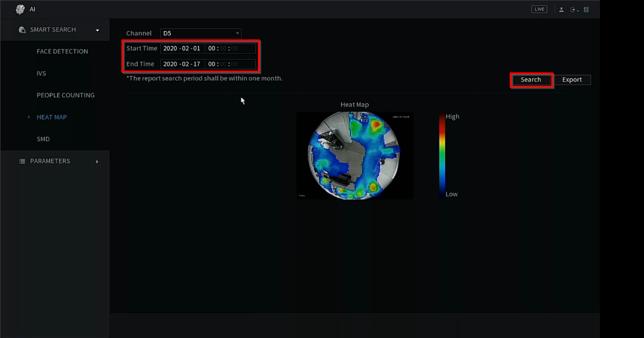Image resolution: width=644 pixels, height=338 pixels.
Task: Open the logout arrow menu icon
Action: coord(574,10)
